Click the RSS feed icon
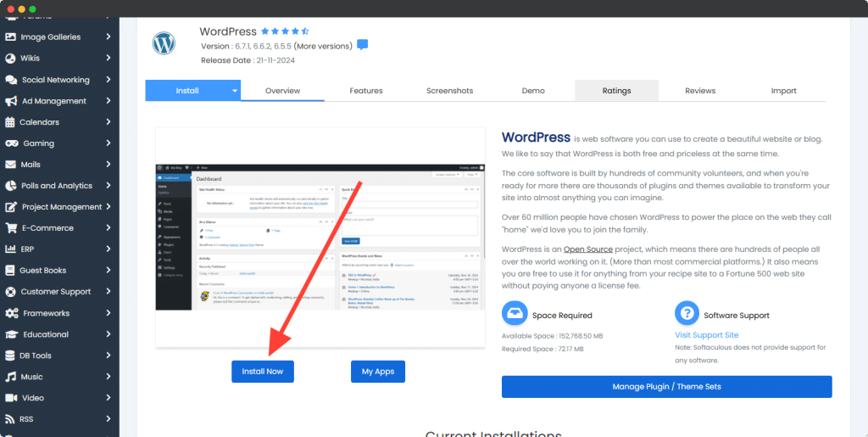Screen dimensions: 868x437 [9, 419]
